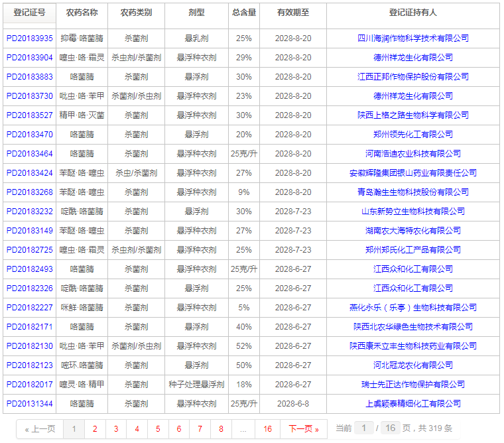This screenshot has width=504, height=443.
Task: Go to page 6
Action: (x=179, y=429)
